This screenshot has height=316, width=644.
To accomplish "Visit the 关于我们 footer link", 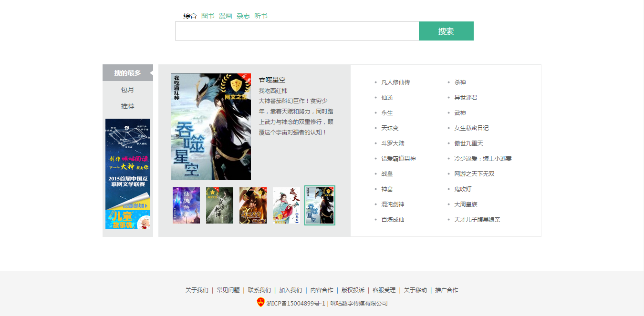I will click(x=197, y=290).
